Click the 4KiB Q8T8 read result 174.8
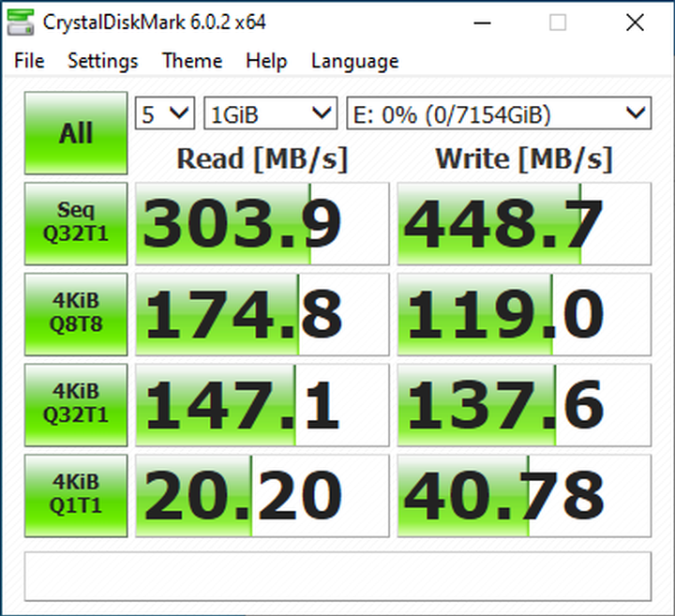 click(x=262, y=315)
